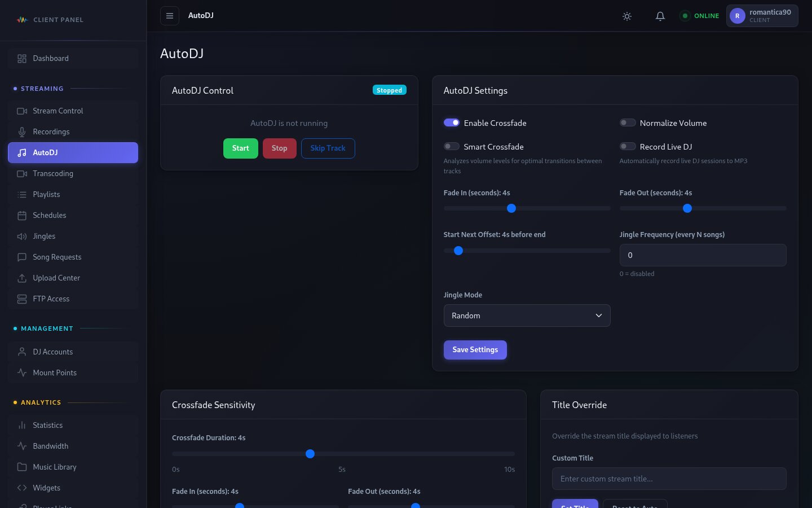Enable Record Live DJ
The width and height of the screenshot is (812, 508).
[628, 146]
